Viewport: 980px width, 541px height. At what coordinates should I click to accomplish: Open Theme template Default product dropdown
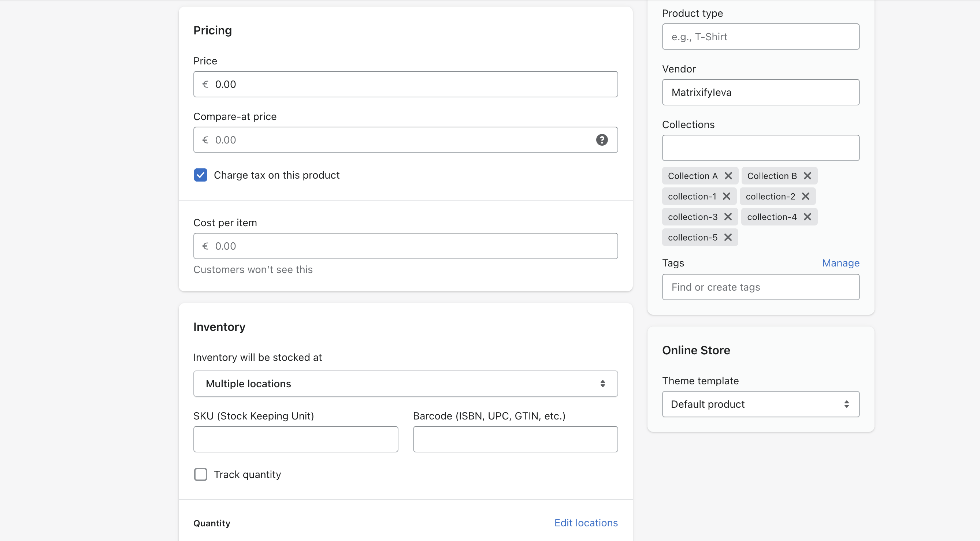(760, 404)
